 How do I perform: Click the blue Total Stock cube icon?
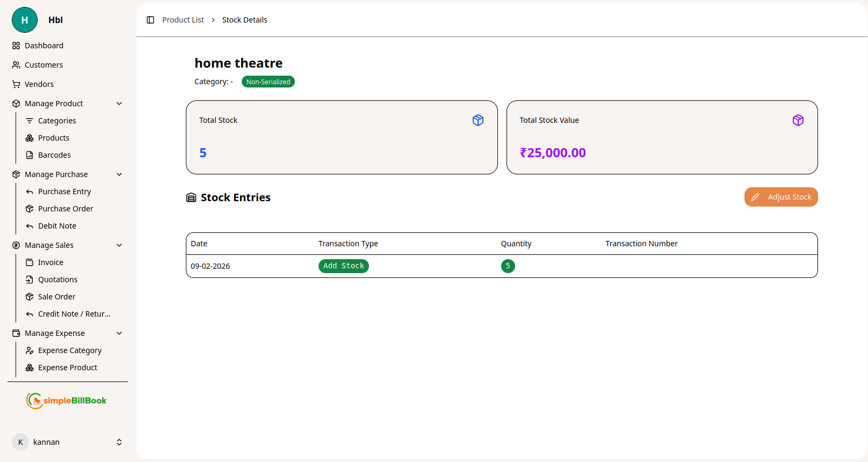pos(478,120)
